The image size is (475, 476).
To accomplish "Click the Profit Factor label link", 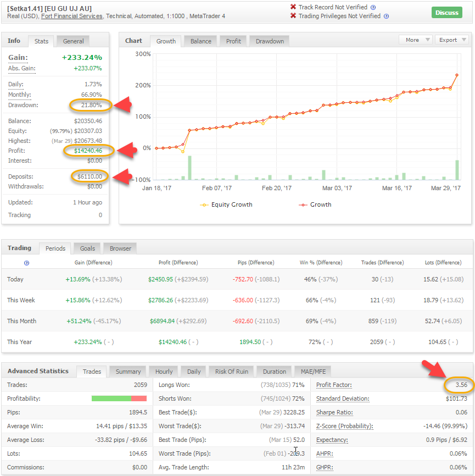I will tap(334, 385).
